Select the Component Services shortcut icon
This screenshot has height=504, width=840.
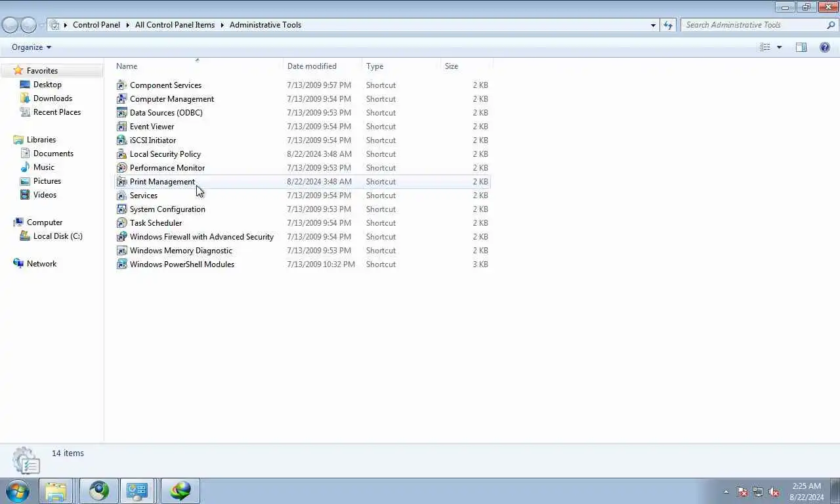[x=121, y=85]
